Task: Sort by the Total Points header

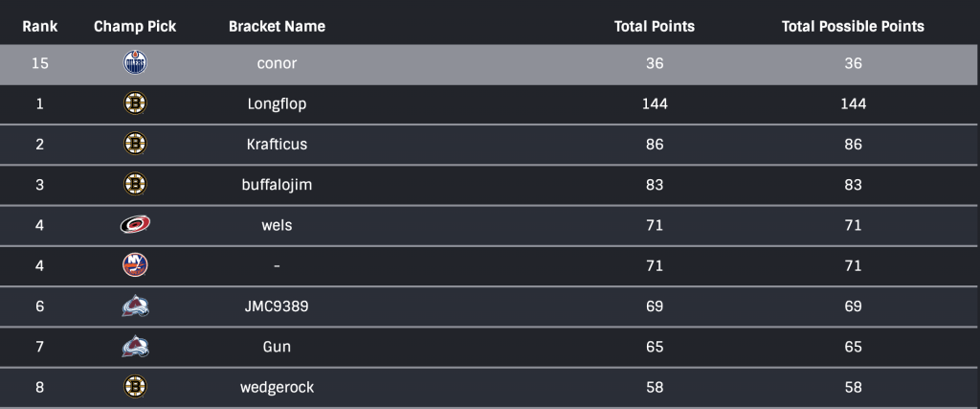Action: tap(655, 27)
